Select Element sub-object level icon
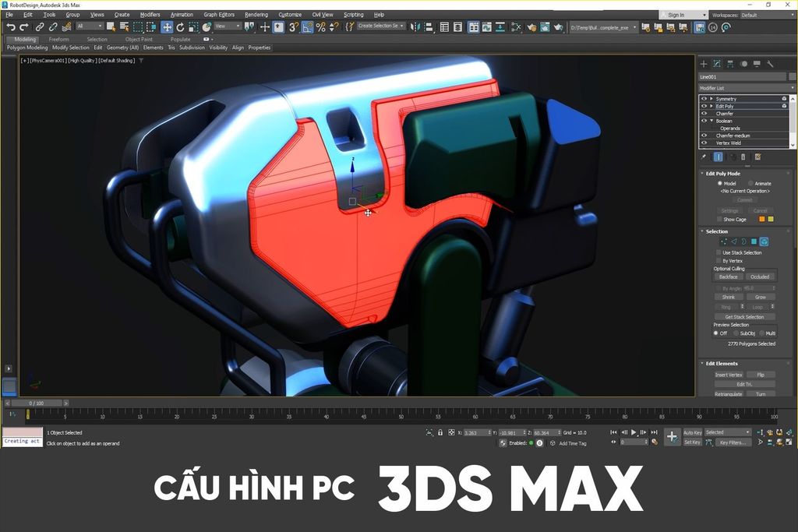Image resolution: width=798 pixels, height=532 pixels. [764, 241]
